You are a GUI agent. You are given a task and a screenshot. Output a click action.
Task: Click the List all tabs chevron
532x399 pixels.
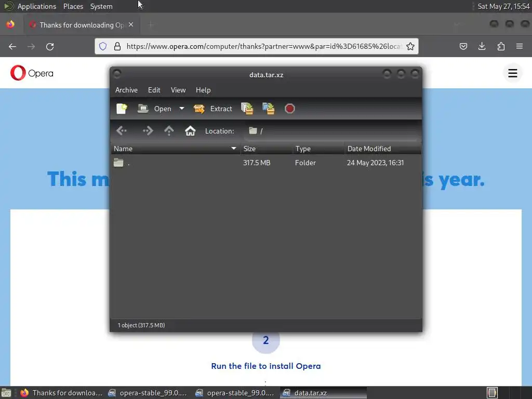click(457, 24)
